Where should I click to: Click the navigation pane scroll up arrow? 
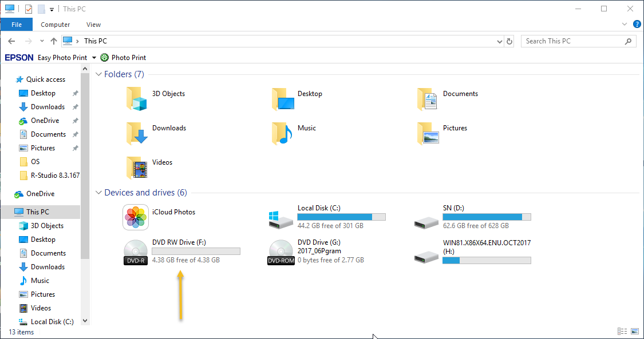click(85, 69)
